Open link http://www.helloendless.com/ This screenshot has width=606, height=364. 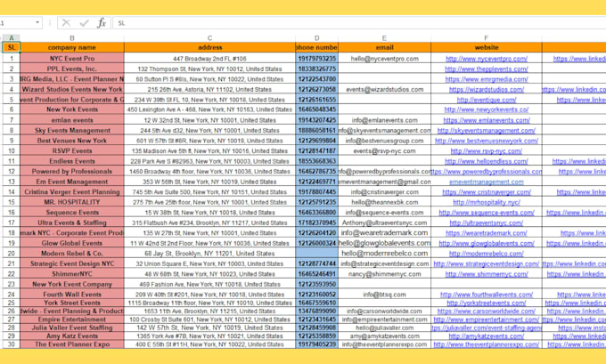487,161
